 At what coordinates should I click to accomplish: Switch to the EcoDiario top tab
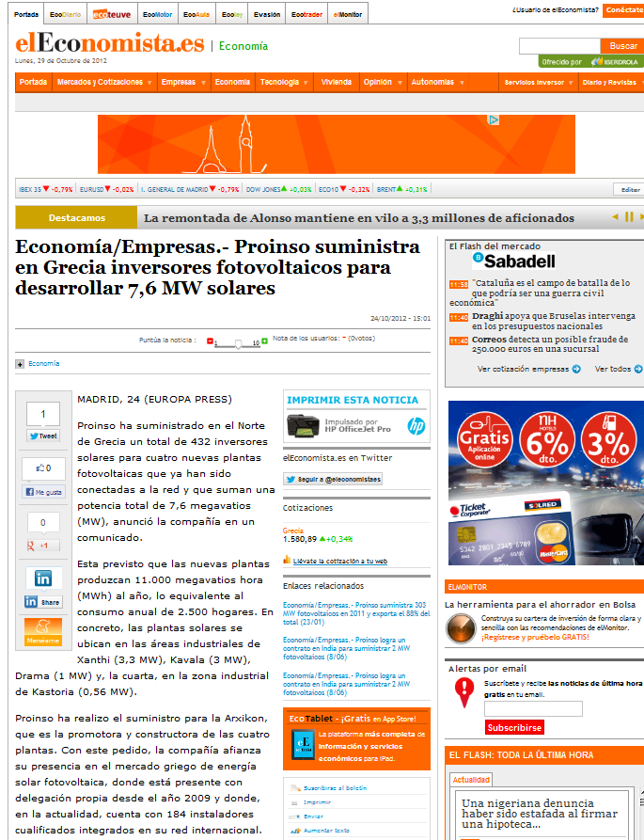point(65,14)
